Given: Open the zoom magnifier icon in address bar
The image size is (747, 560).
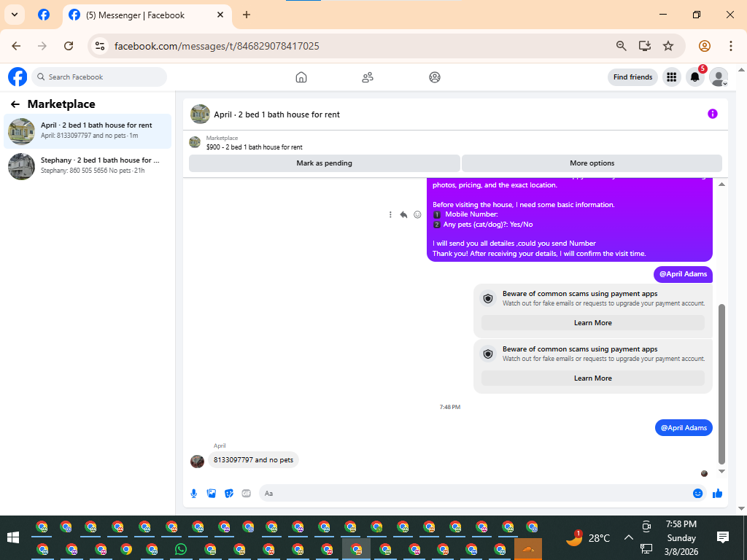Looking at the screenshot, I should (x=622, y=46).
